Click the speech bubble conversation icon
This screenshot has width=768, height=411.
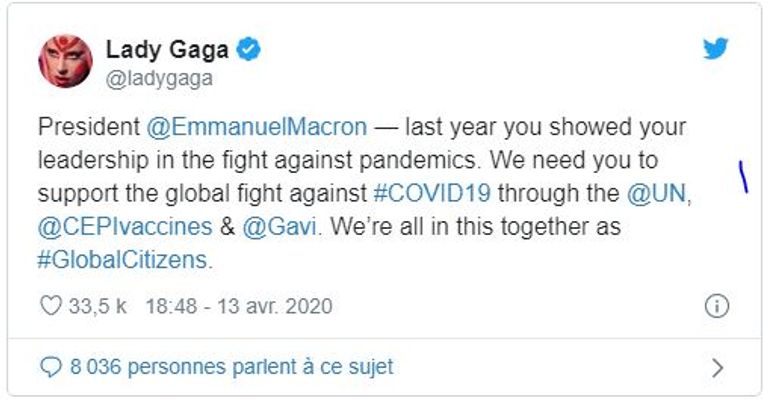coord(50,367)
